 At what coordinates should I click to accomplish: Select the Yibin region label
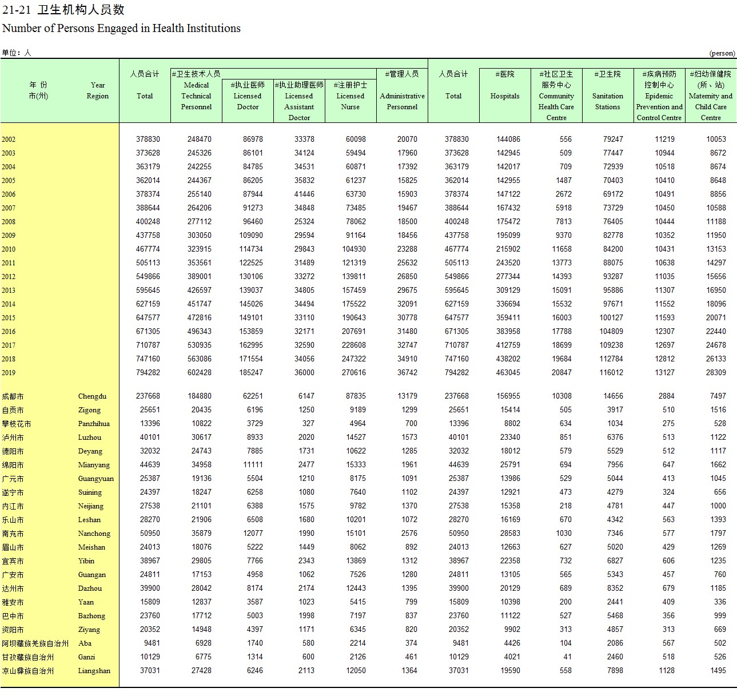tap(86, 561)
